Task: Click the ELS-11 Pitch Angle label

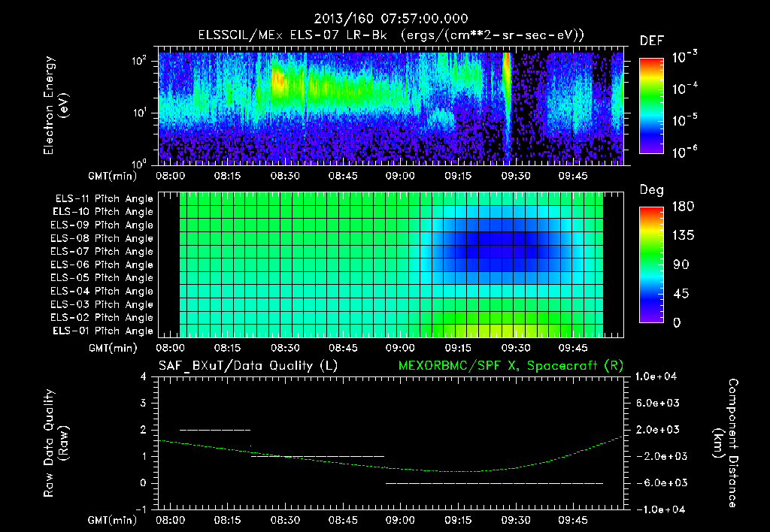Action: 104,199
